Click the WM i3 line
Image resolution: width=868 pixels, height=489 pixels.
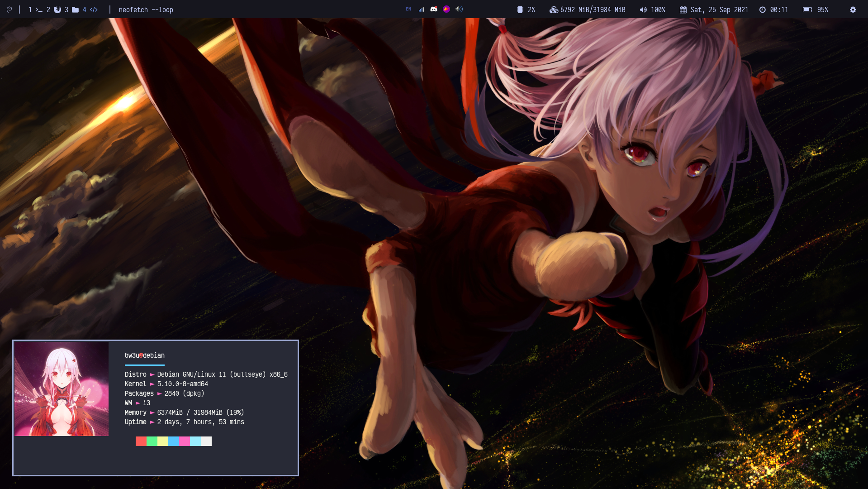pyautogui.click(x=138, y=403)
